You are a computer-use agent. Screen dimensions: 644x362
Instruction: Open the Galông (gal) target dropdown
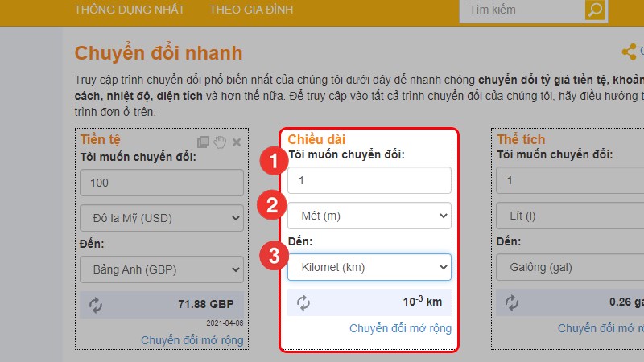pyautogui.click(x=570, y=267)
